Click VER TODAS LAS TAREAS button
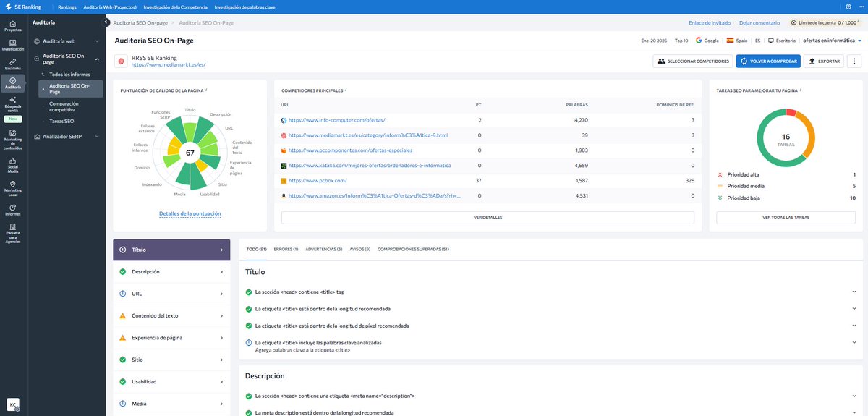868x416 pixels. [786, 217]
